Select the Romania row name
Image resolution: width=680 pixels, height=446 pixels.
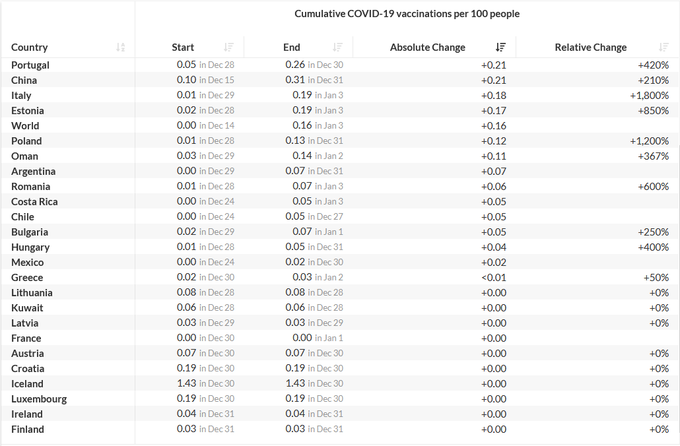point(31,187)
